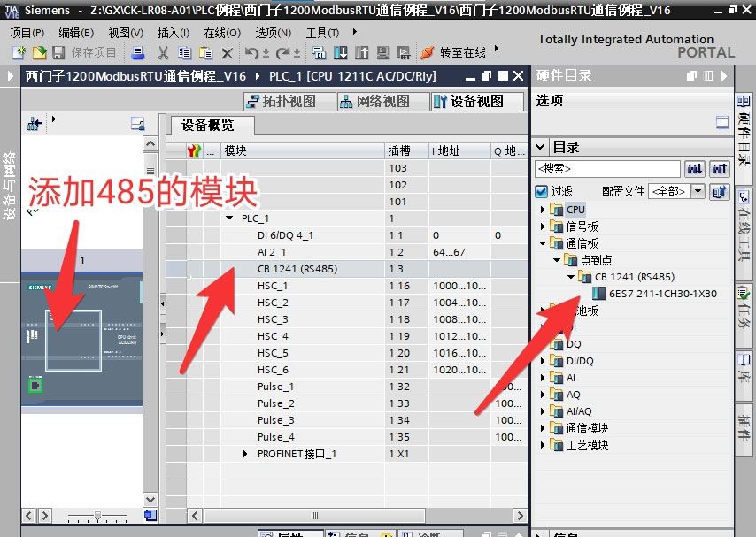The height and width of the screenshot is (537, 756).
Task: Click the device overview horizontal scrollbar
Action: [x=315, y=515]
